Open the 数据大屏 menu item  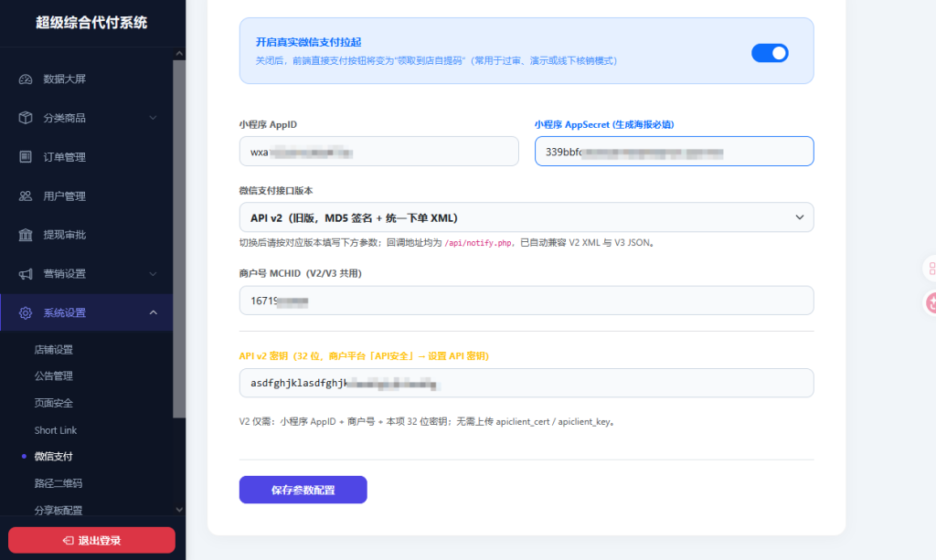coord(87,79)
